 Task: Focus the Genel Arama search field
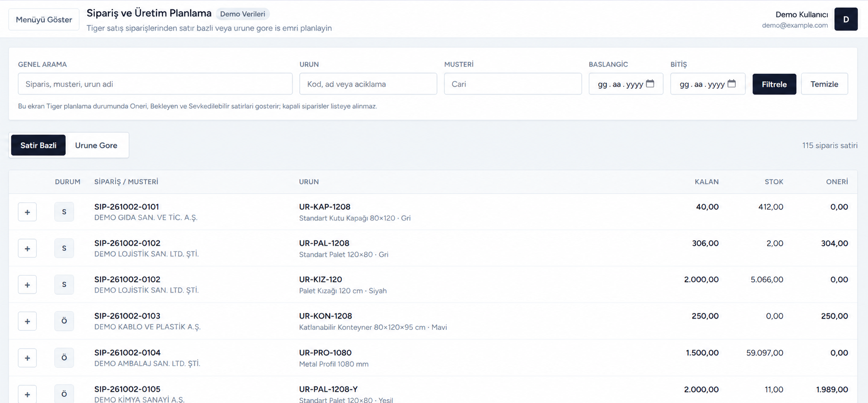coord(155,84)
